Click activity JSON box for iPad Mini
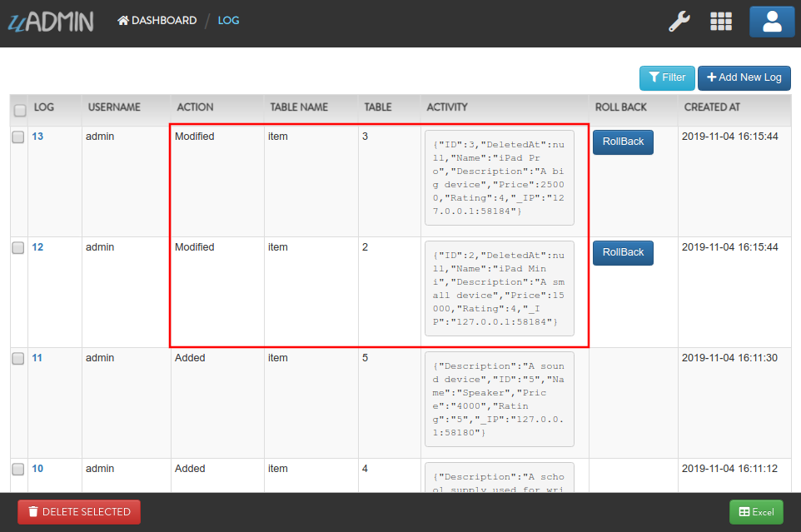 point(499,288)
